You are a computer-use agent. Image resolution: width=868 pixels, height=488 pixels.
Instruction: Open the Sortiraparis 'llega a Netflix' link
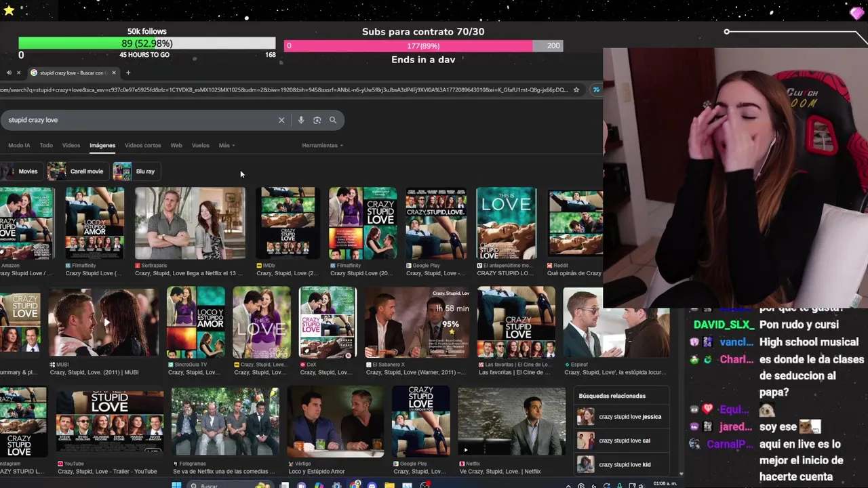[189, 273]
